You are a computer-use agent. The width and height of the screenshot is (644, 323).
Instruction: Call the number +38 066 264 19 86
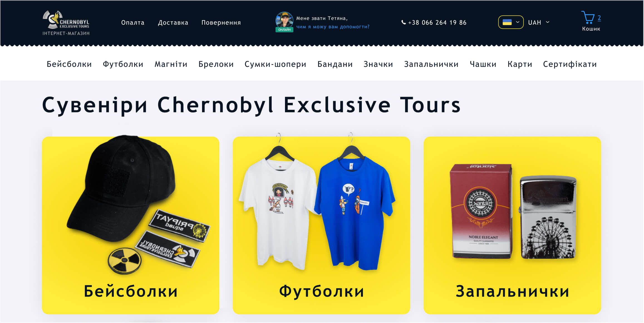[x=437, y=22]
